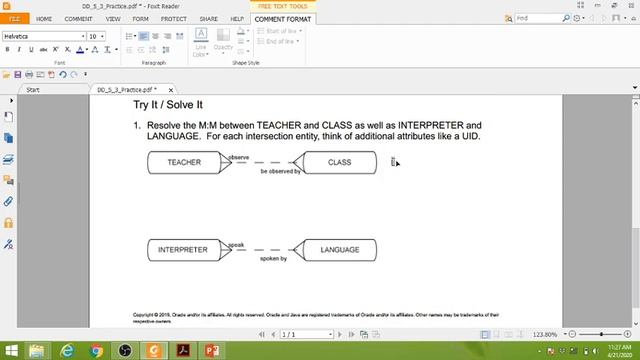640x360 pixels.
Task: Switch to the PROTECT ribbon tab
Action: click(173, 19)
